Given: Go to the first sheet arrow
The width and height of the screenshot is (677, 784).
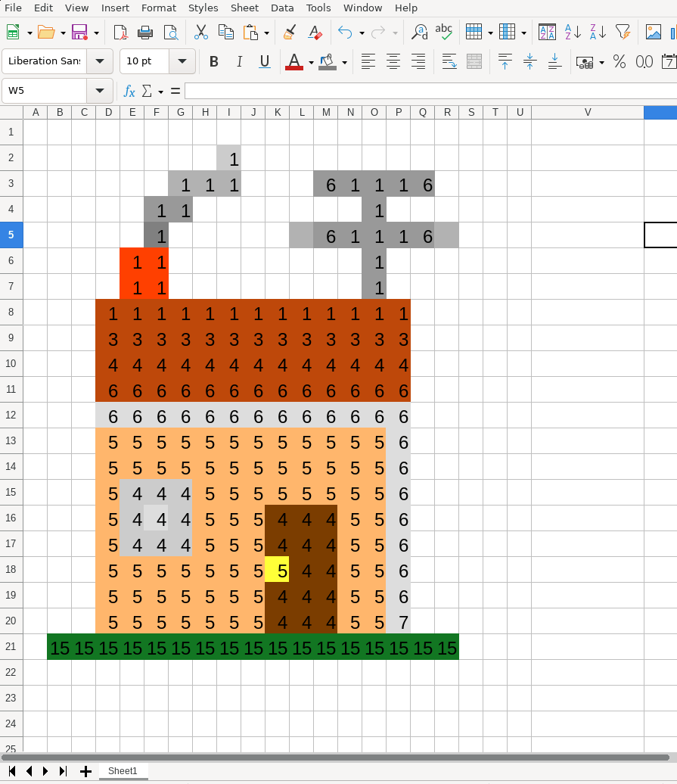Looking at the screenshot, I should pos(12,771).
